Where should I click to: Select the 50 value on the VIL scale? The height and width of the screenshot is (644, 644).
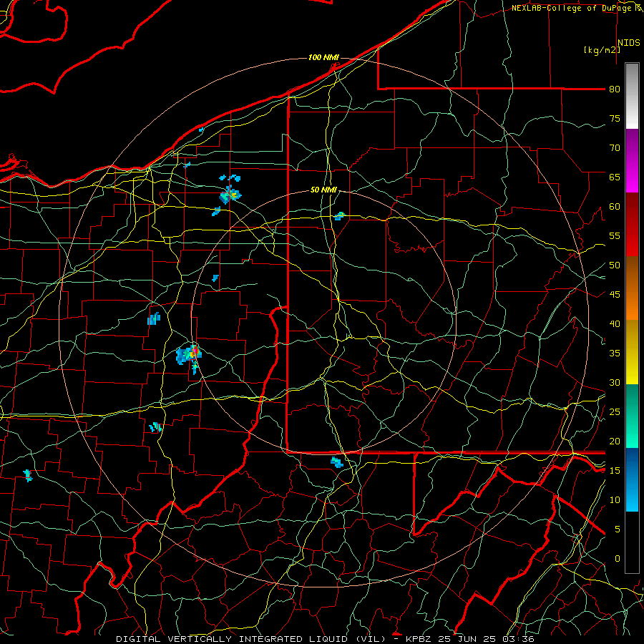click(x=615, y=265)
